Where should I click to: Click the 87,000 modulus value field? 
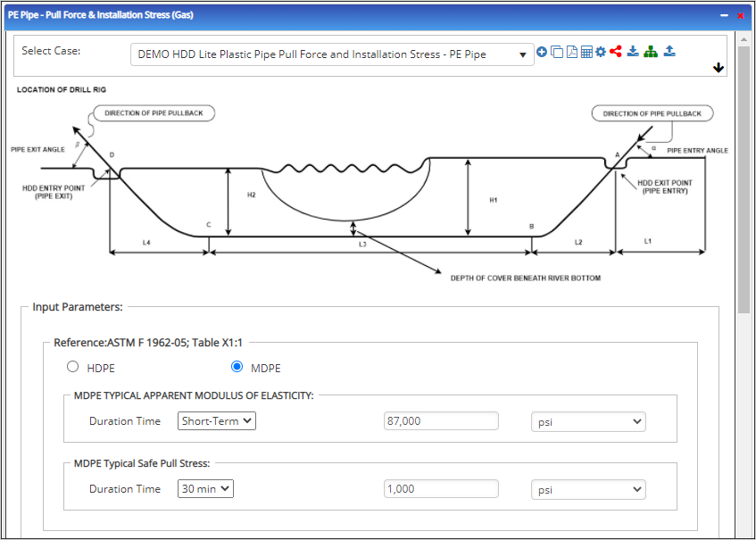coord(441,421)
